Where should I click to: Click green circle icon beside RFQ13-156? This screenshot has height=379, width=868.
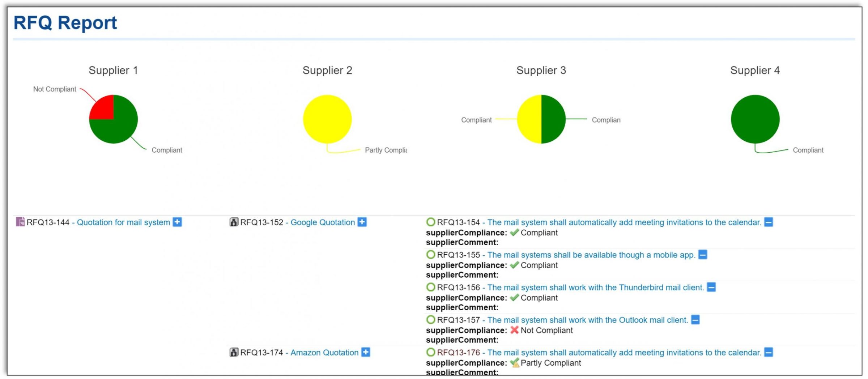[430, 287]
